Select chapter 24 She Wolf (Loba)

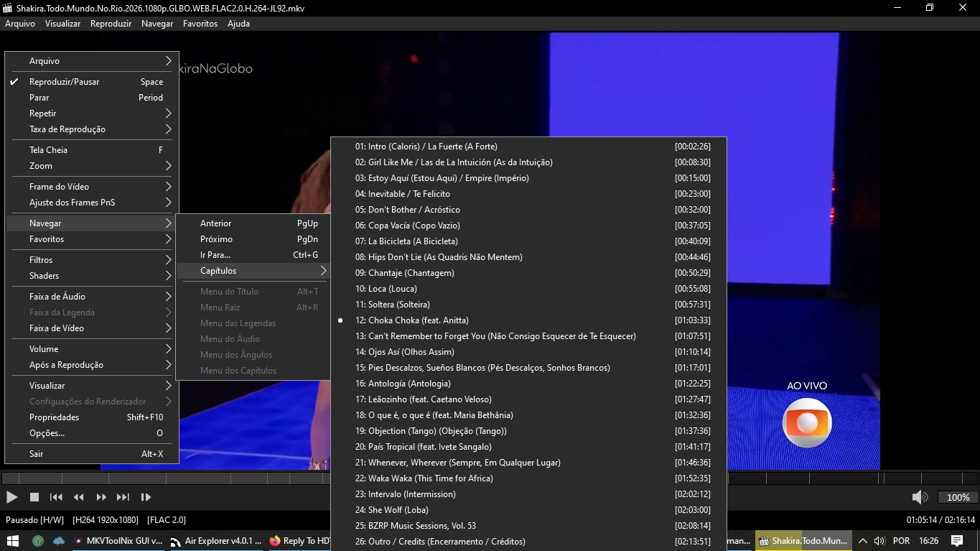pyautogui.click(x=528, y=510)
